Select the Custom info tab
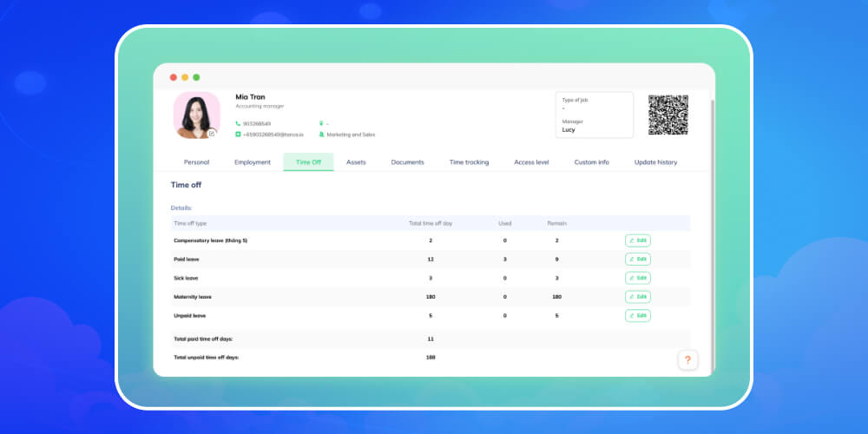868x434 pixels. pyautogui.click(x=591, y=162)
